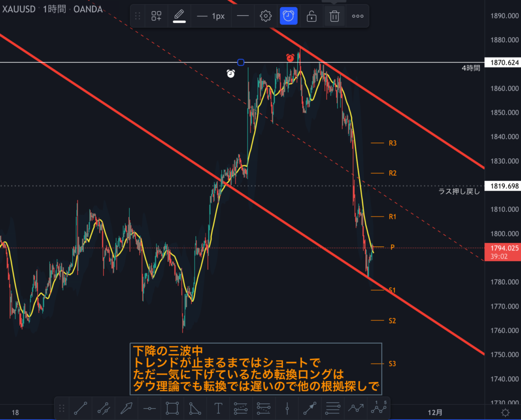This screenshot has height=420, width=521.
Task: Select the Zigzag Path tool
Action: (x=356, y=408)
